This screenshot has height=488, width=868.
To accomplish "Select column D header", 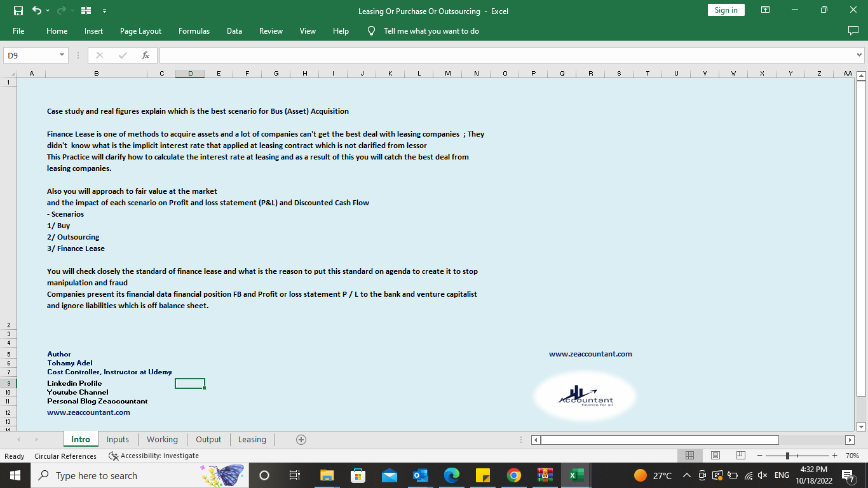I will click(190, 74).
